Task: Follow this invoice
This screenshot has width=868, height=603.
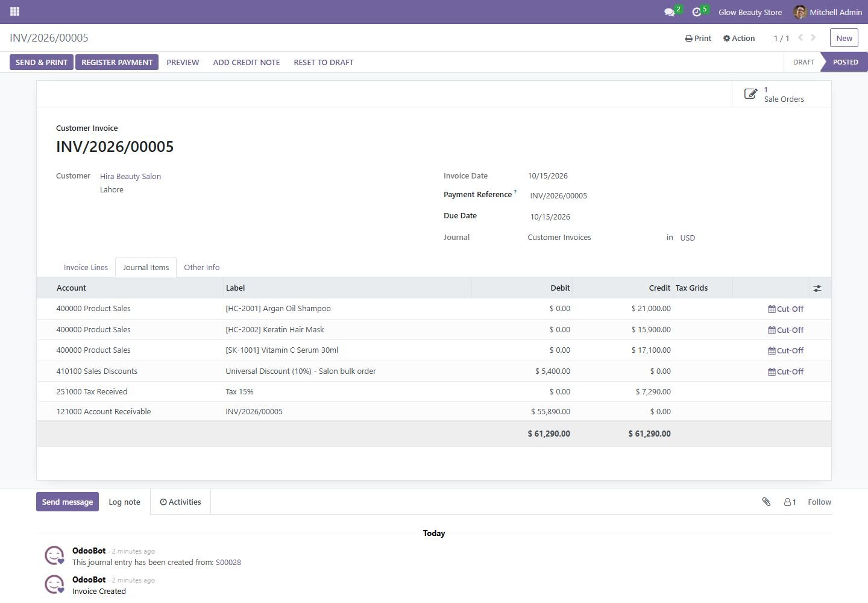Action: click(819, 502)
